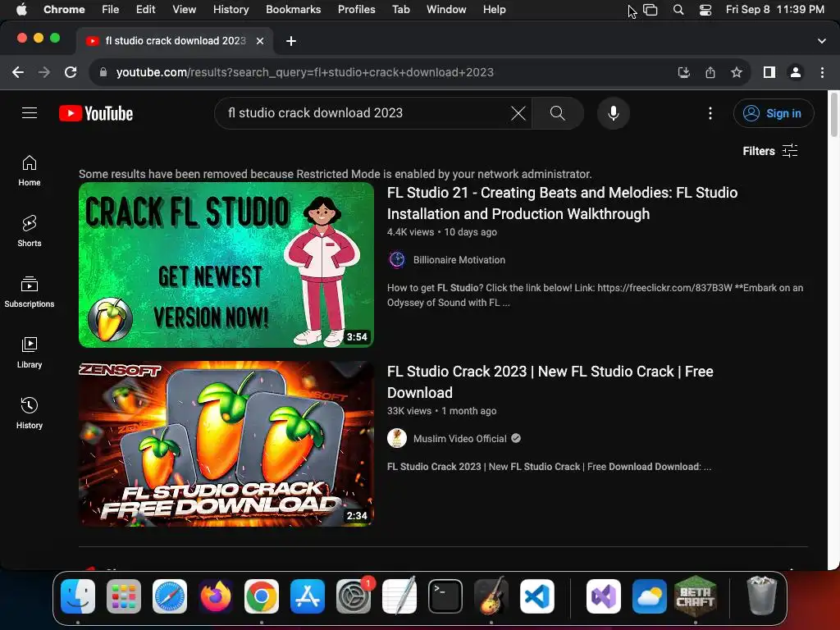
Task: Click the browser forward arrow
Action: (x=44, y=72)
